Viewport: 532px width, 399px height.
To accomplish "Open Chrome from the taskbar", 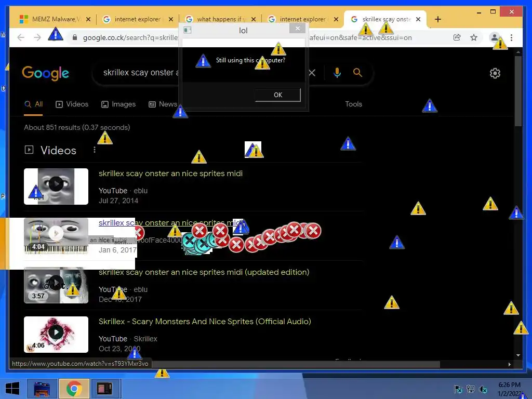I will point(74,389).
